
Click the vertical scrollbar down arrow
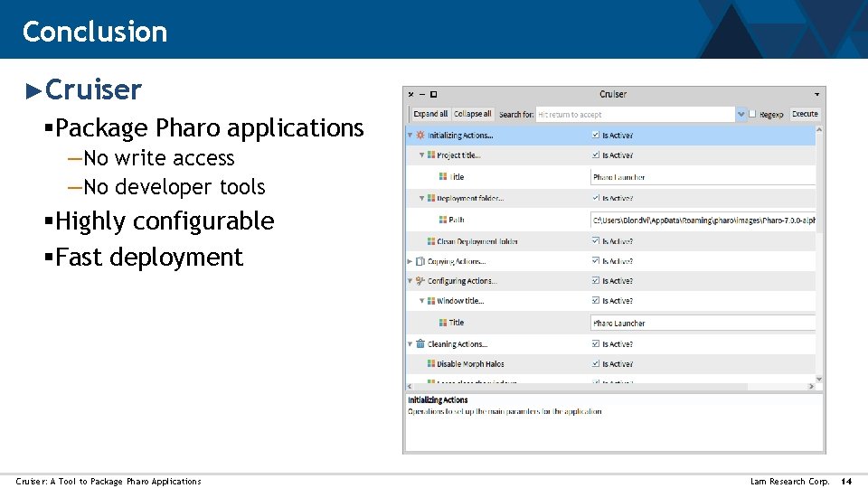[x=819, y=379]
